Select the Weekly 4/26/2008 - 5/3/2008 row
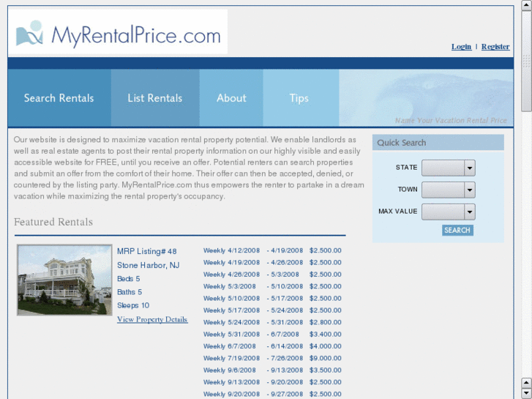 click(x=272, y=275)
